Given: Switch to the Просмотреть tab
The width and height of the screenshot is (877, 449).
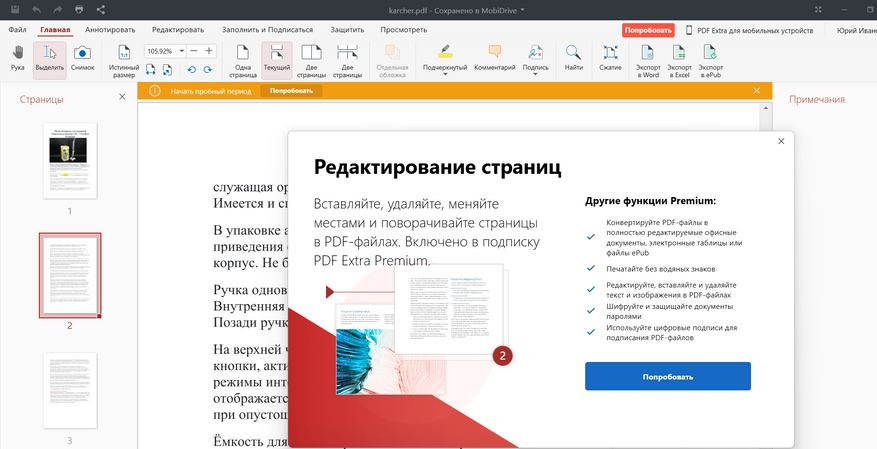Looking at the screenshot, I should [403, 30].
